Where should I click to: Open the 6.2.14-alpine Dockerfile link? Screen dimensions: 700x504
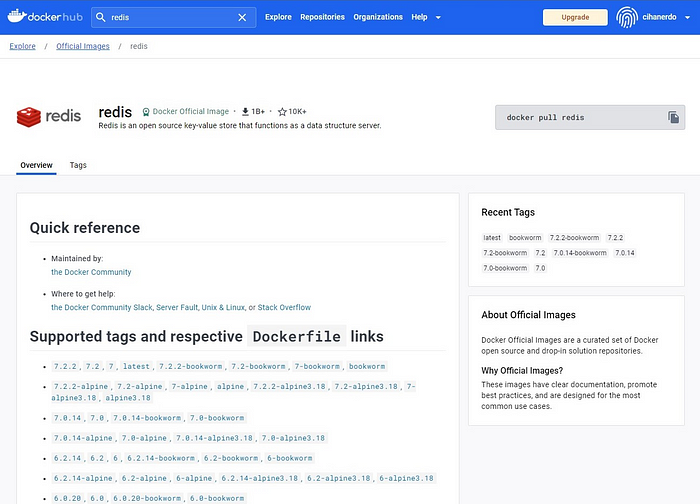83,479
